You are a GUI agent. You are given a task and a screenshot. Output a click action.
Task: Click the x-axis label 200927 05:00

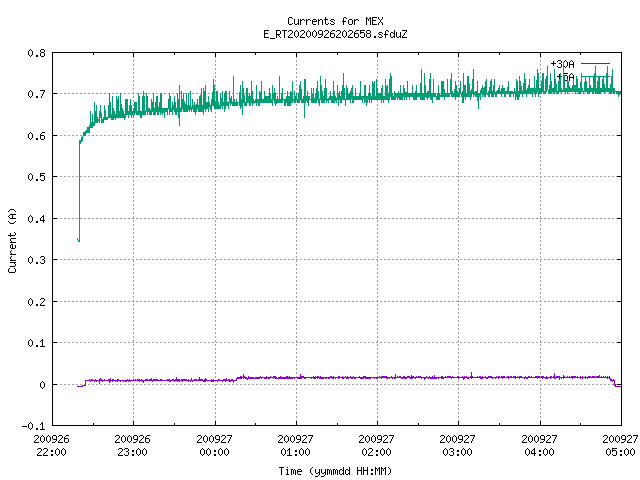point(620,446)
